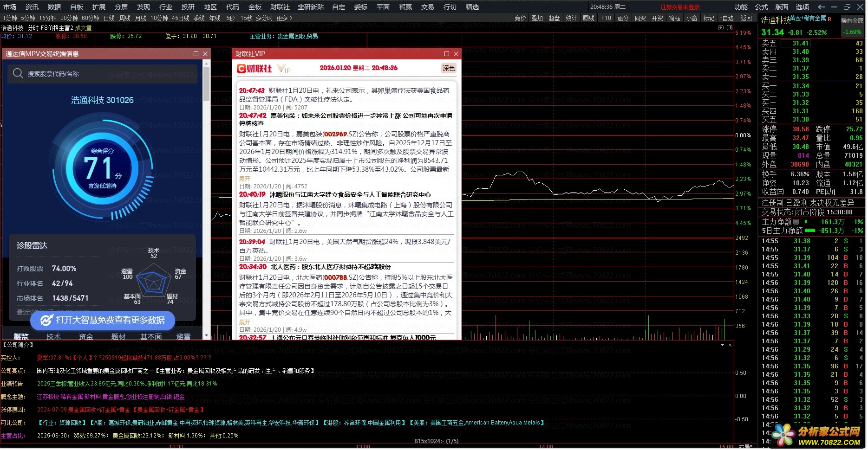
Task: Click 打开大智慧免费查看更多数据 button
Action: click(x=103, y=320)
